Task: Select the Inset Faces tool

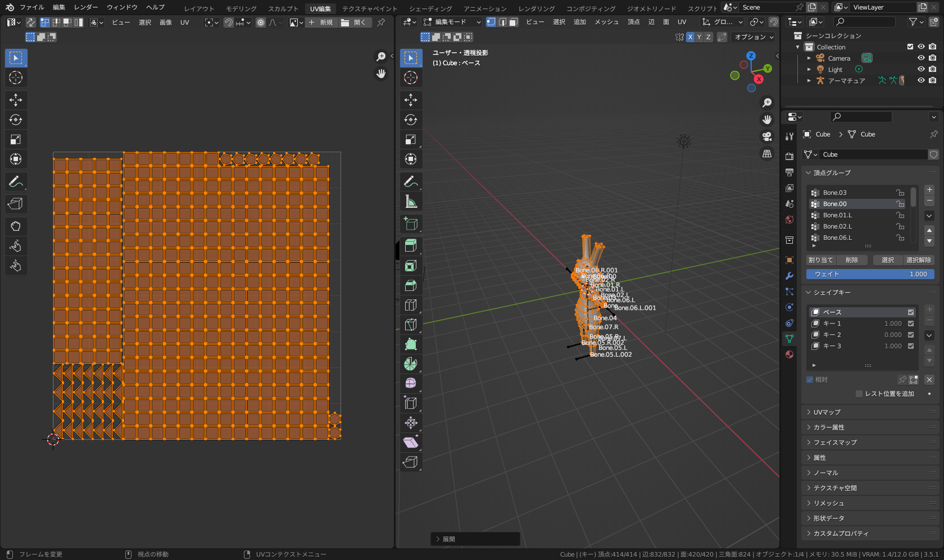Action: (411, 266)
